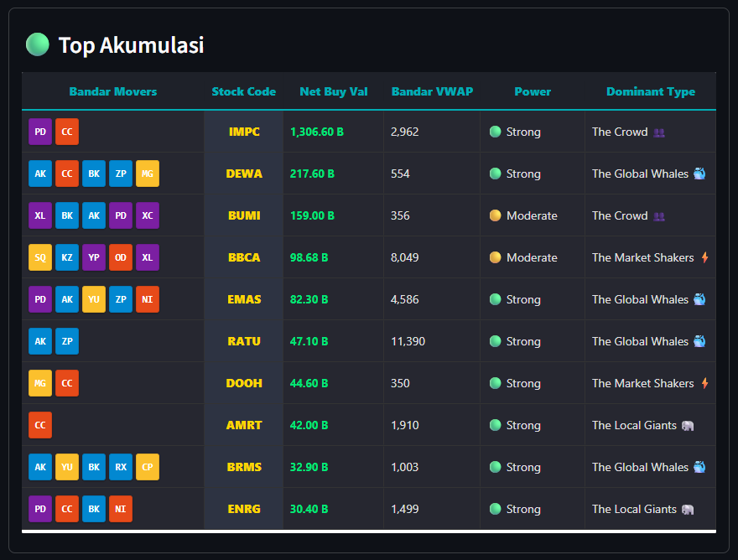Open the ENRG stock code
The image size is (738, 560).
[x=244, y=509]
